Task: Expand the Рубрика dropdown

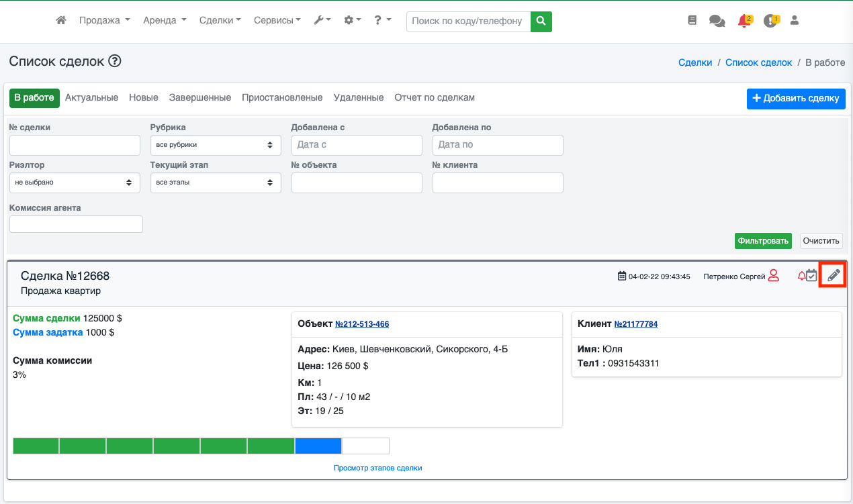Action: [216, 145]
